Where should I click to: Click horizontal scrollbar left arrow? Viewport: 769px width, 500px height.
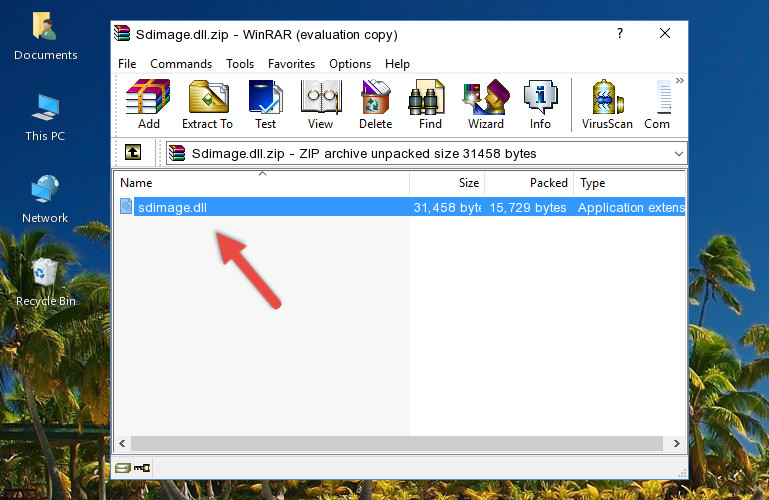(122, 443)
